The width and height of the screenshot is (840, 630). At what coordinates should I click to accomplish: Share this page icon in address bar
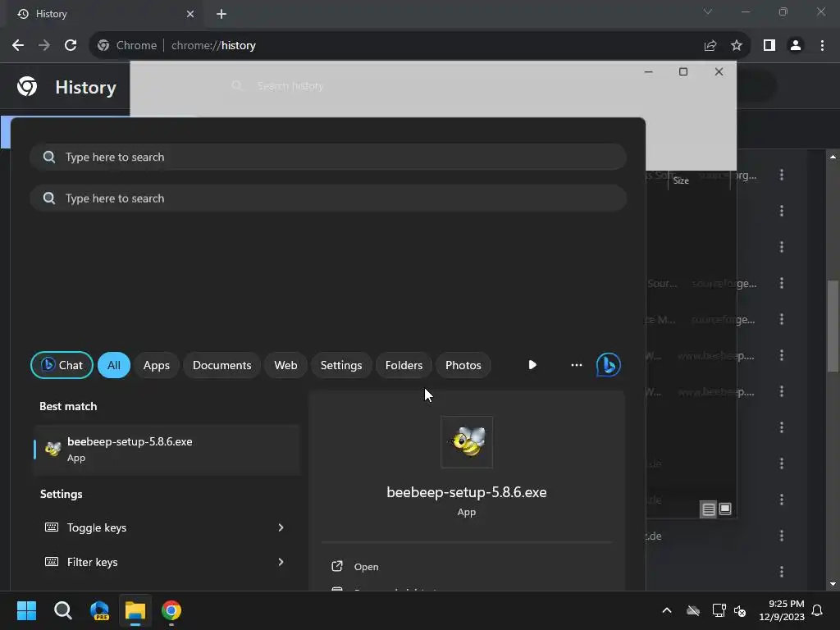710,46
